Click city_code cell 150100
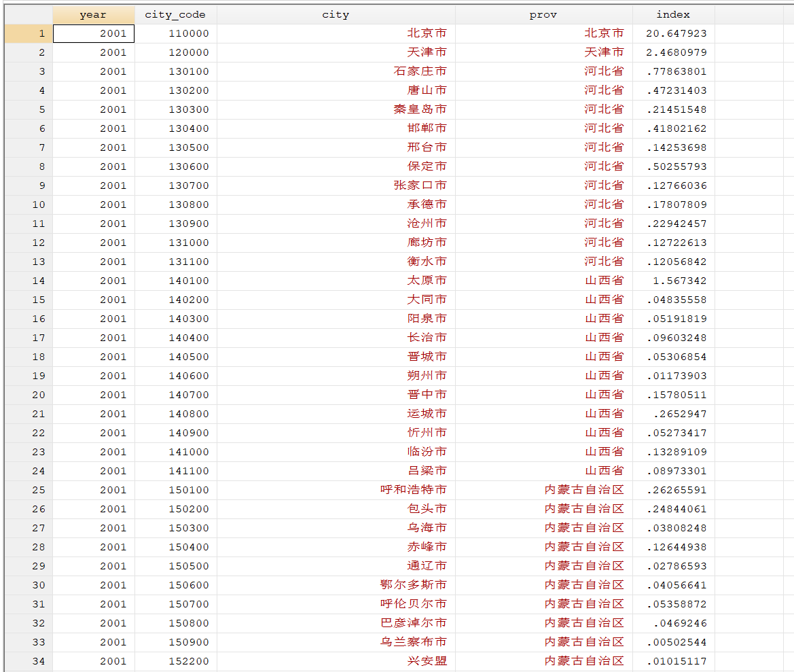 176,490
